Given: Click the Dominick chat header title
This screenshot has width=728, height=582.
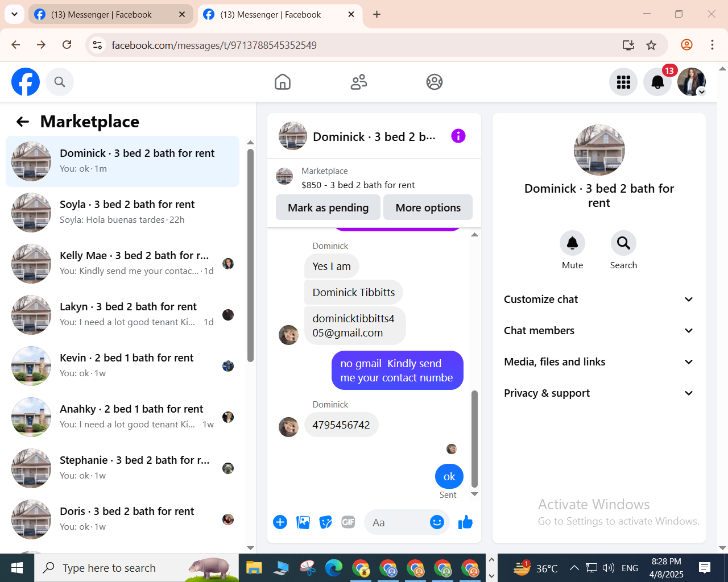Looking at the screenshot, I should pyautogui.click(x=374, y=136).
